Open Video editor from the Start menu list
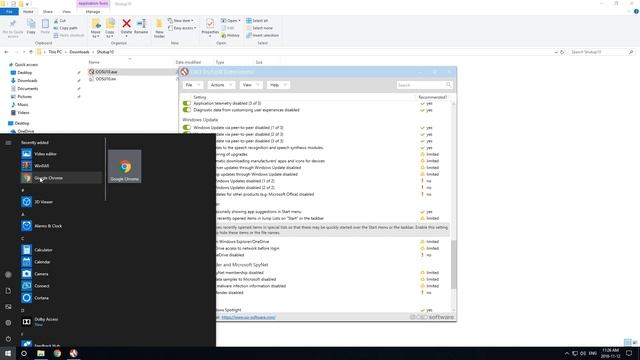The height and width of the screenshot is (360, 640). point(61,154)
